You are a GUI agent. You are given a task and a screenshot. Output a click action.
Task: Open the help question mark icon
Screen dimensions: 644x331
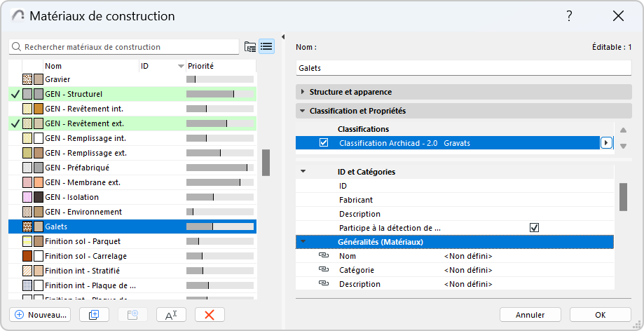point(570,16)
